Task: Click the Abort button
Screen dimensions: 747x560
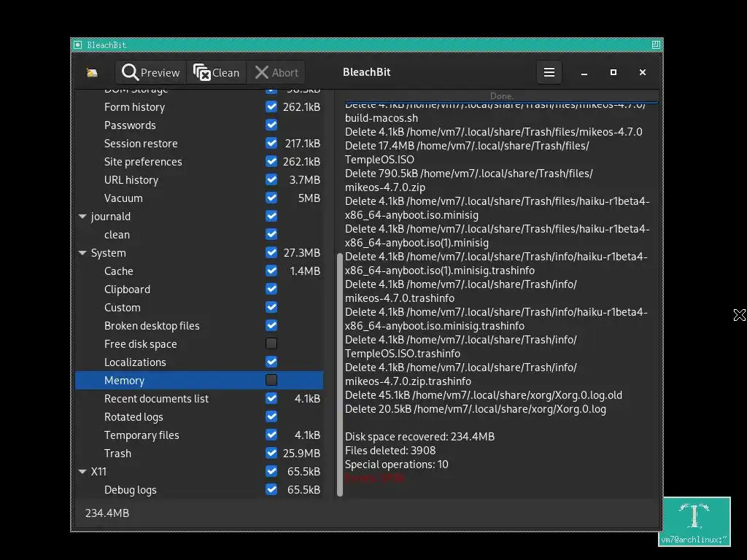Action: pos(276,72)
